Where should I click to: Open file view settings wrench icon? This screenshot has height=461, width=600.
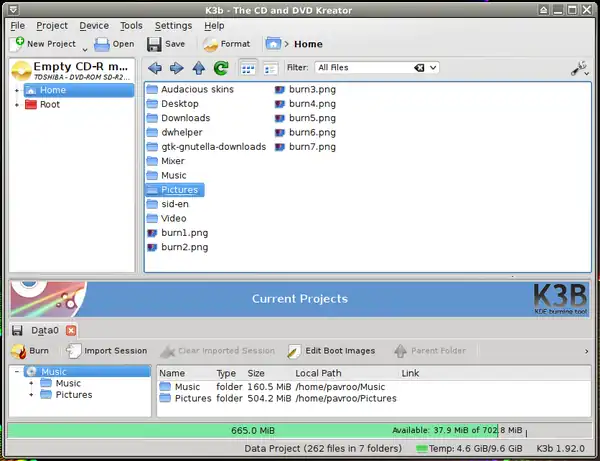coord(580,68)
